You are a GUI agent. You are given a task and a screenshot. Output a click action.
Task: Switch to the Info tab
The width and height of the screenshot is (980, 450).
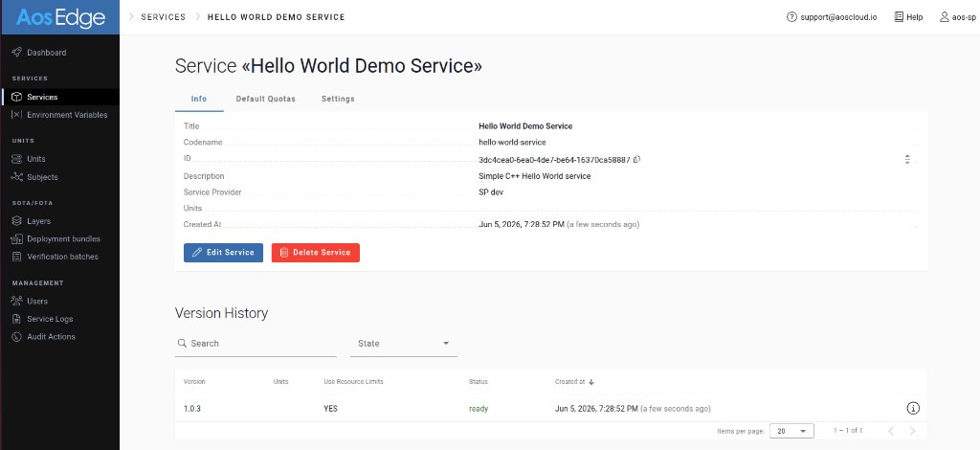pyautogui.click(x=199, y=99)
